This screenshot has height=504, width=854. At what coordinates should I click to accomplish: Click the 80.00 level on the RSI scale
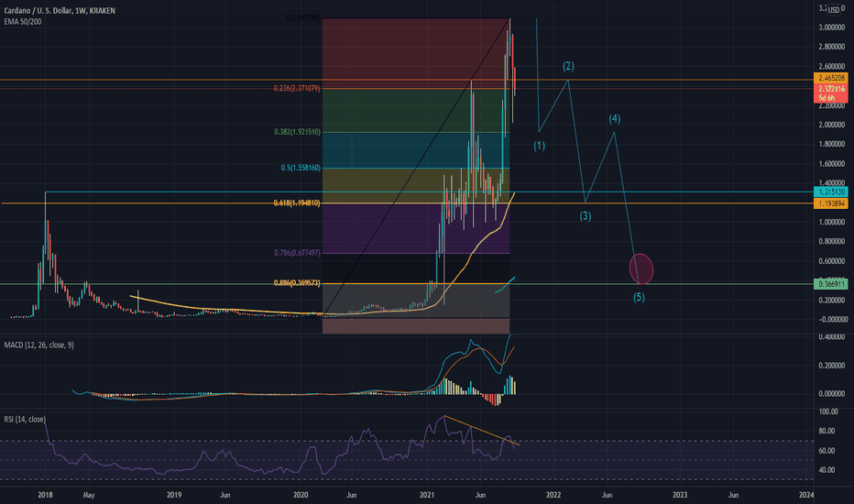(827, 431)
